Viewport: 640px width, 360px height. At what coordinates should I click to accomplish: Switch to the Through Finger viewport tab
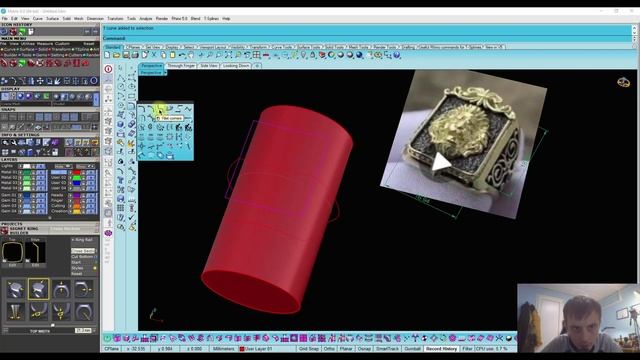[x=181, y=66]
